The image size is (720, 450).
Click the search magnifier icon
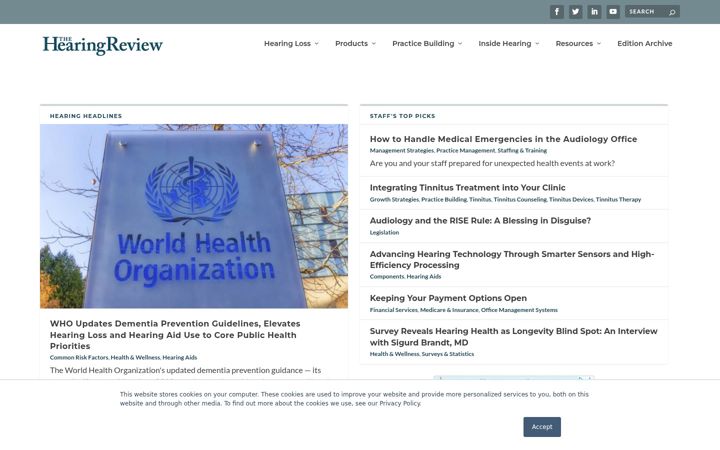click(x=672, y=12)
